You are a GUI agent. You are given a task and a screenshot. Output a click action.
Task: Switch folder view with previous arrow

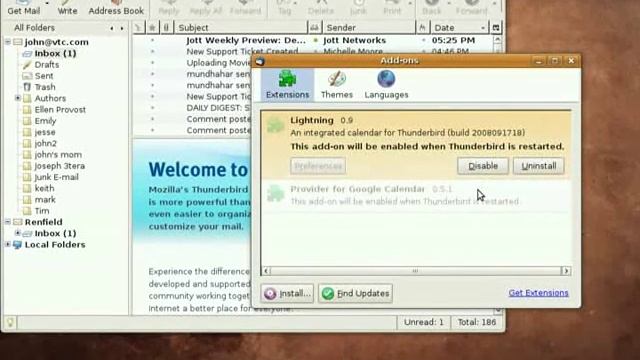(112, 28)
